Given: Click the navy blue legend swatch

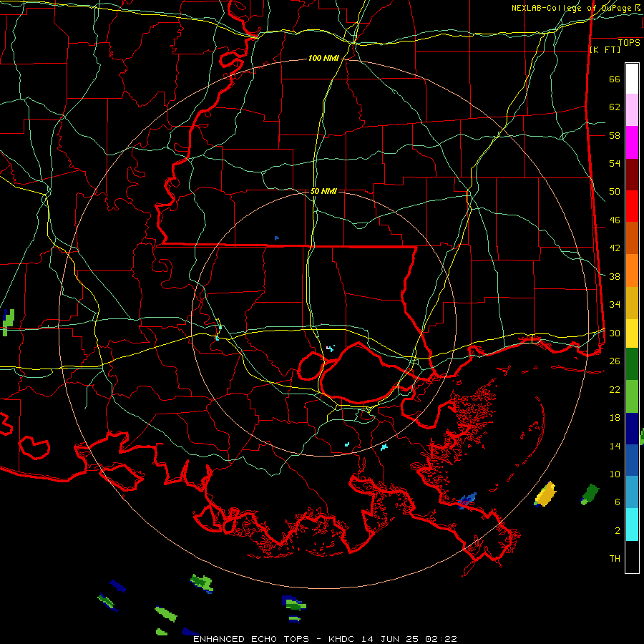Looking at the screenshot, I should click(x=632, y=429).
